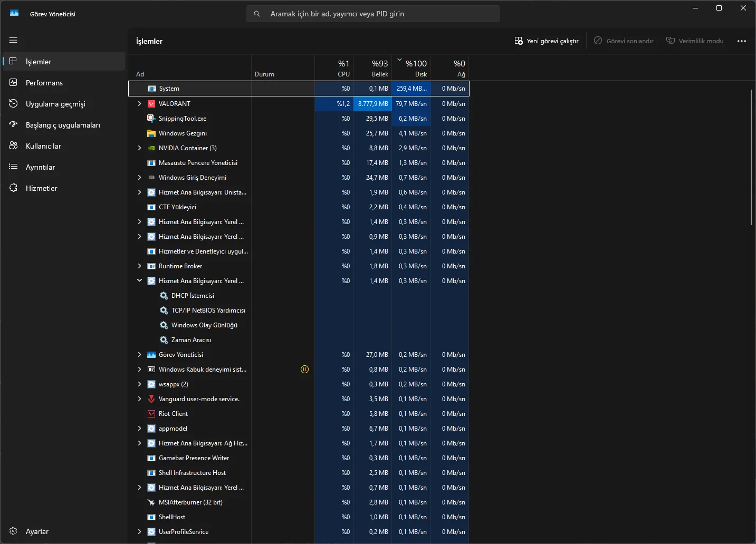756x544 pixels.
Task: Select the Masaüstü Pencere Yöneticisi row
Action: [299, 163]
